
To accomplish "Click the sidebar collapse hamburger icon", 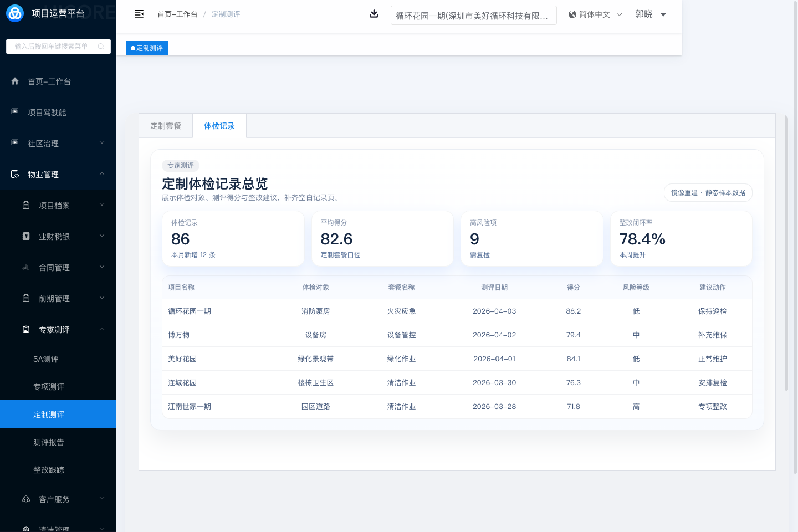I will click(x=139, y=14).
